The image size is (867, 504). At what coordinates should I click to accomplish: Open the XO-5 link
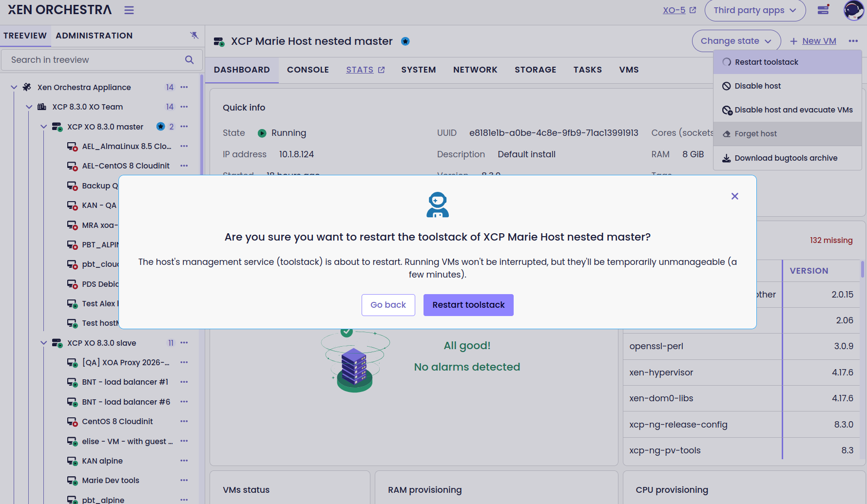tap(679, 10)
